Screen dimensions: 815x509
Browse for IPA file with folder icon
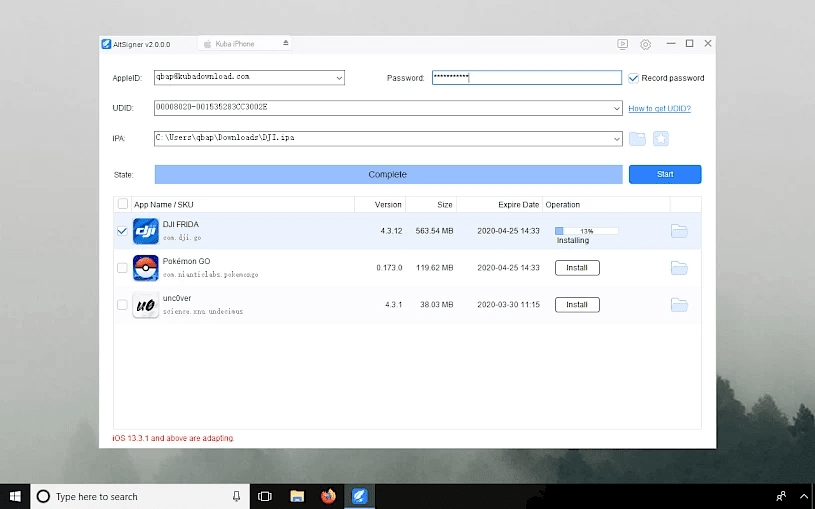pos(637,138)
